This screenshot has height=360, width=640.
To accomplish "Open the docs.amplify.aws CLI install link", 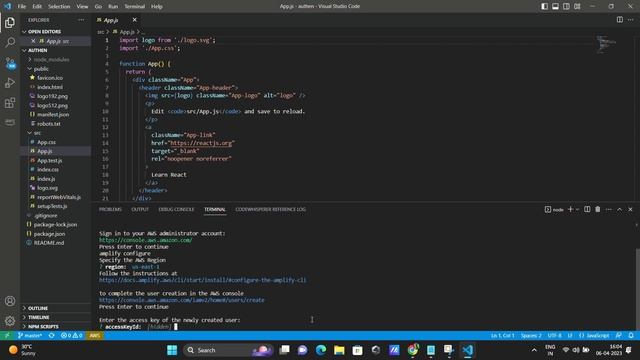I will point(202,280).
